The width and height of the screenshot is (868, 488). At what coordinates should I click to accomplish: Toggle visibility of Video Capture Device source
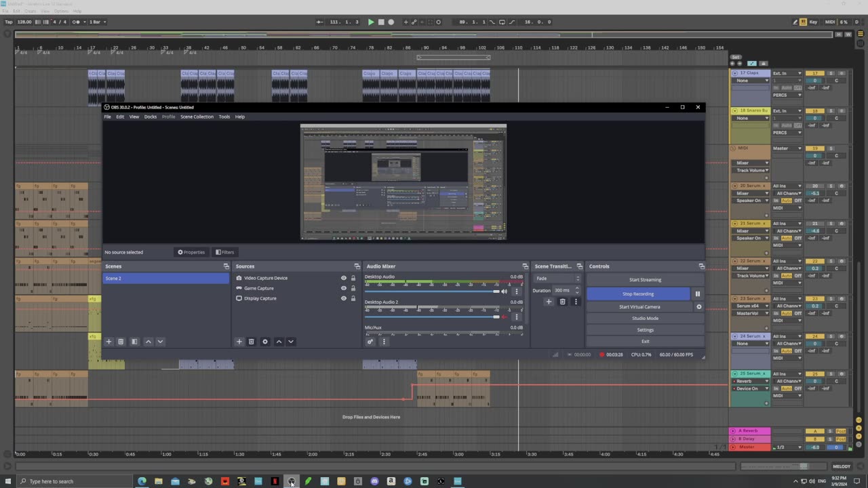coord(343,278)
